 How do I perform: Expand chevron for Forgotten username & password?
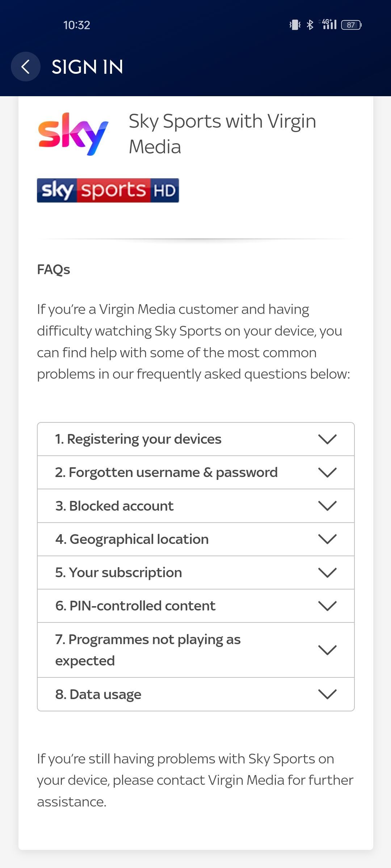click(327, 472)
